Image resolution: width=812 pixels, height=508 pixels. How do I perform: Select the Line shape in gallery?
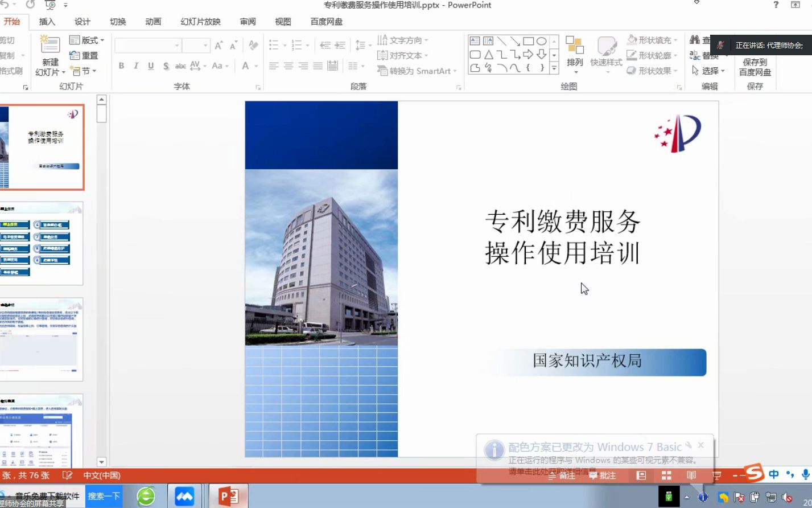click(502, 41)
